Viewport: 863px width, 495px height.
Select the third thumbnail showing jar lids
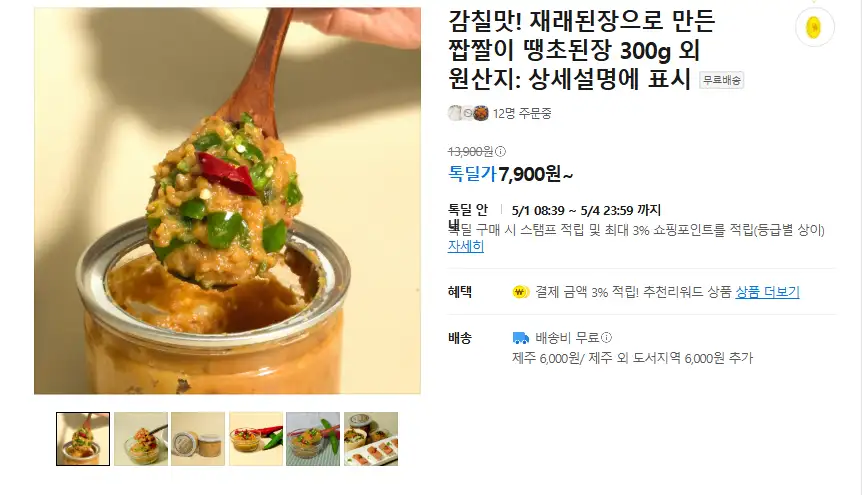pyautogui.click(x=198, y=439)
